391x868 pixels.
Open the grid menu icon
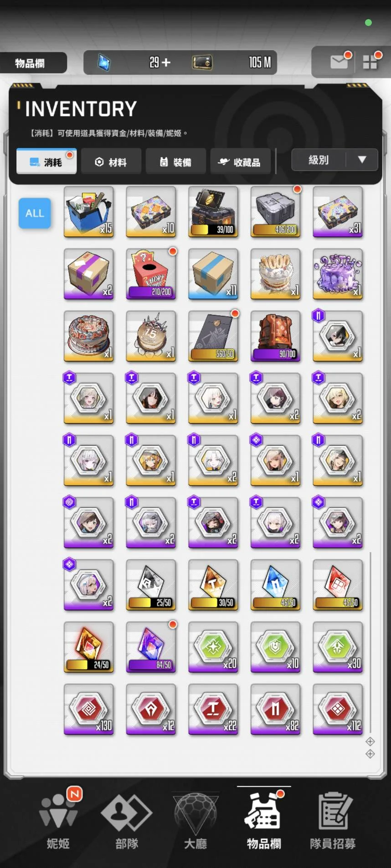tap(370, 62)
